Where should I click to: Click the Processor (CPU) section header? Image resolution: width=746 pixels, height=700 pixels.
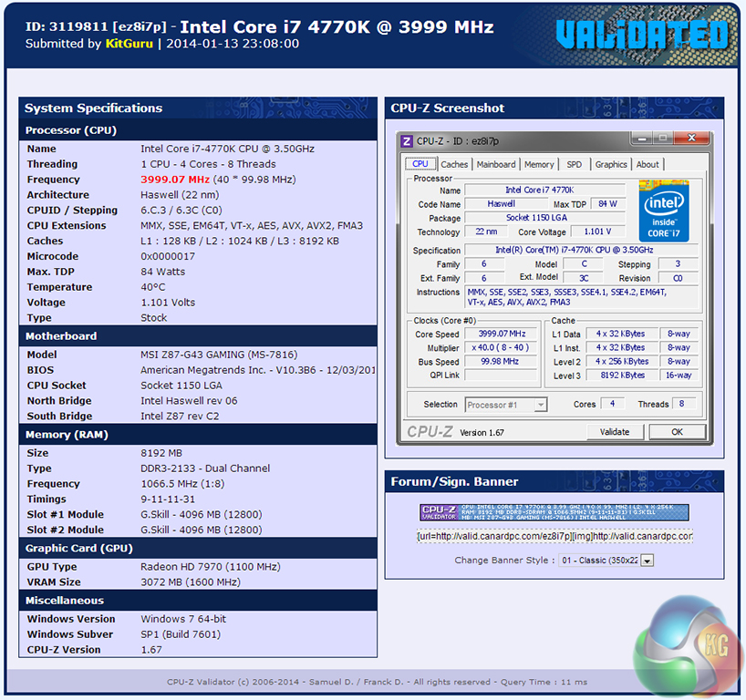[x=198, y=129]
